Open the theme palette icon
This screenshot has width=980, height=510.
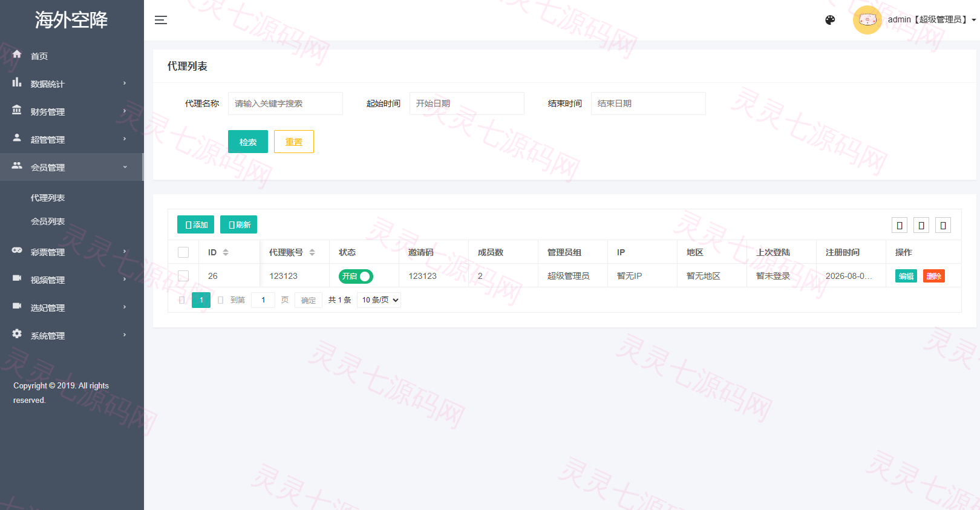coord(830,20)
